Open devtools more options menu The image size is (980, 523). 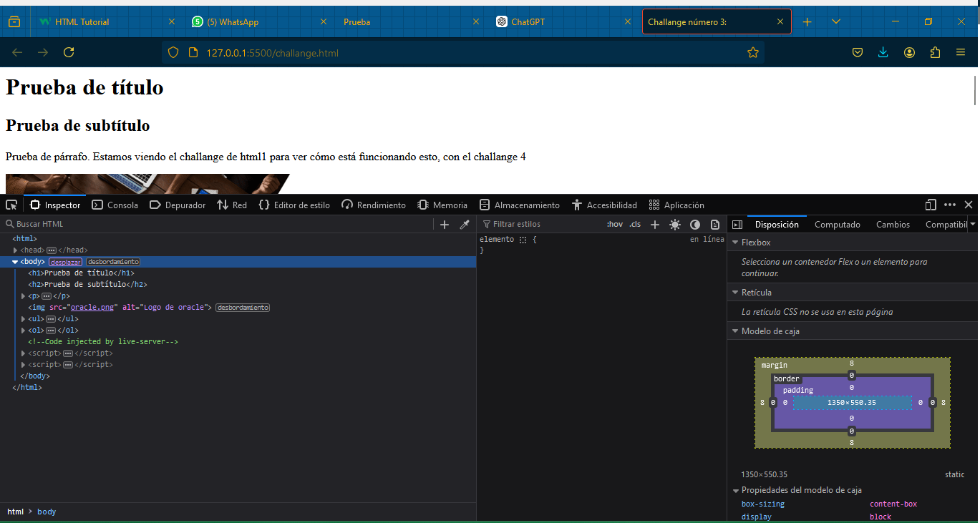[x=950, y=205]
